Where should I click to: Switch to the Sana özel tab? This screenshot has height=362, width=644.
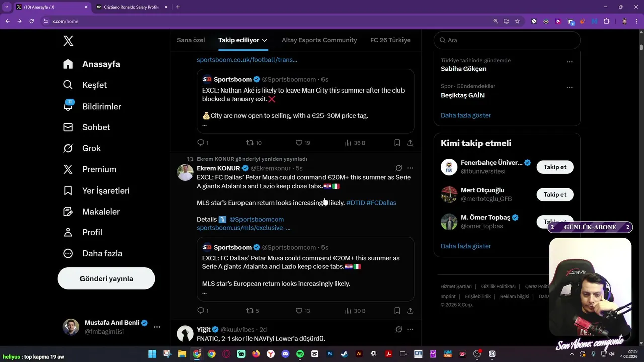(191, 40)
